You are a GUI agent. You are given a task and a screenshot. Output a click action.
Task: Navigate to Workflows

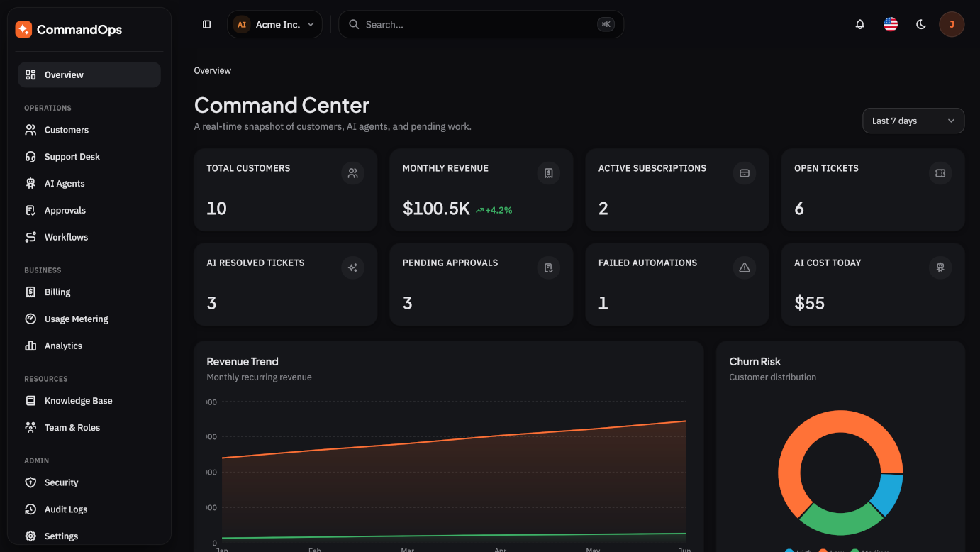89,237
